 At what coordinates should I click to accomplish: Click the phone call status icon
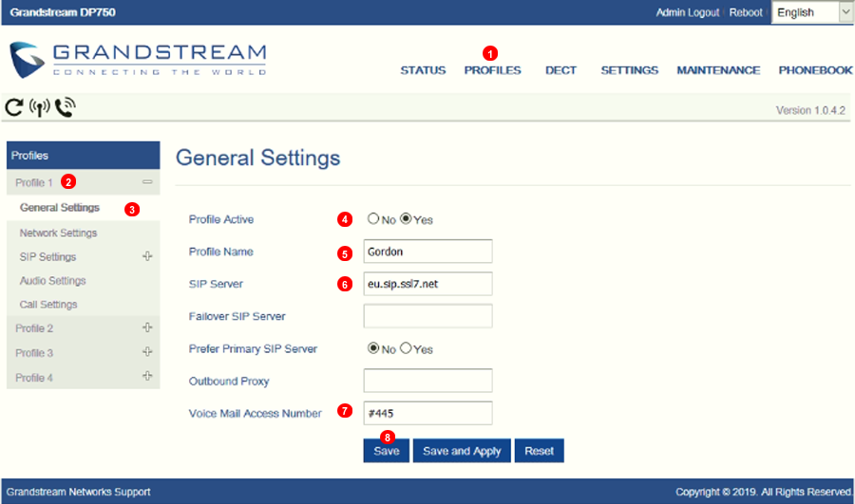click(x=65, y=107)
